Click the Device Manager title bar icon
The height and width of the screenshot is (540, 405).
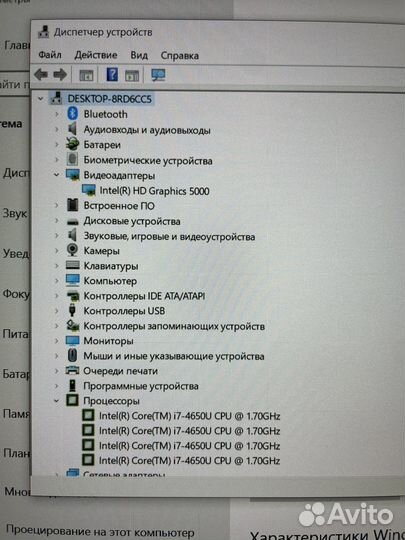tap(43, 32)
